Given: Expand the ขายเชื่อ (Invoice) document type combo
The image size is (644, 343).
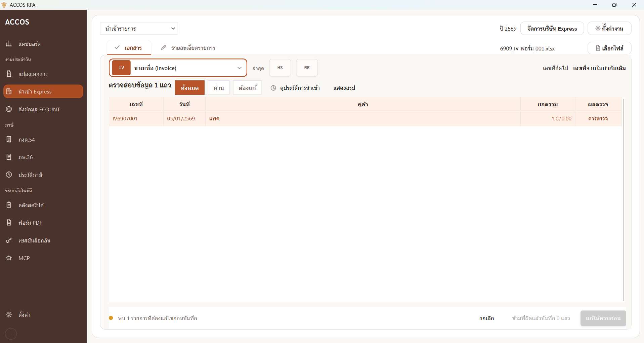Looking at the screenshot, I should (178, 68).
